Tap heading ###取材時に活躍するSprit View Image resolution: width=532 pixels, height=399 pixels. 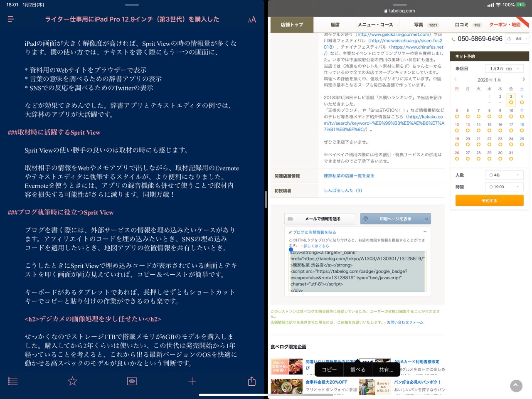pyautogui.click(x=54, y=133)
